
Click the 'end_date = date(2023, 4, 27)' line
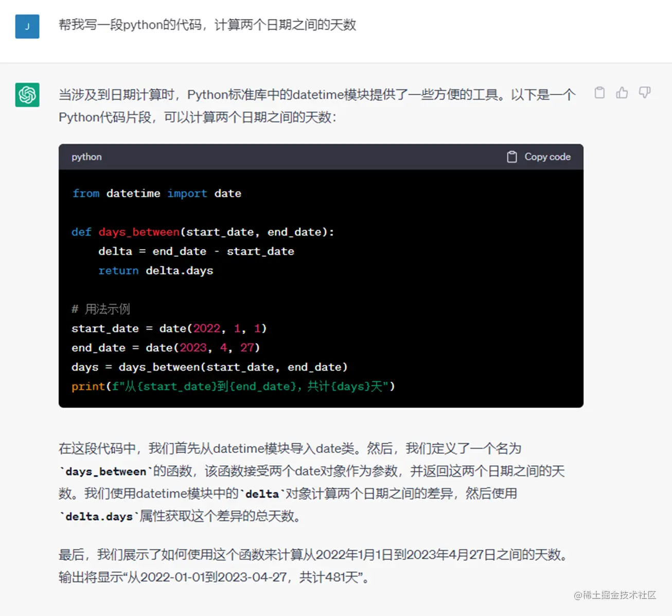point(166,348)
